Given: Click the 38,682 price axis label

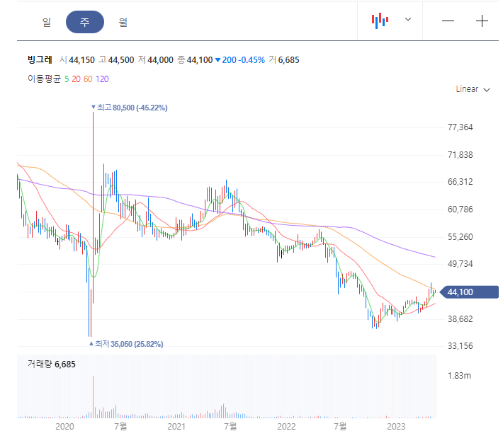Looking at the screenshot, I should pos(460,319).
